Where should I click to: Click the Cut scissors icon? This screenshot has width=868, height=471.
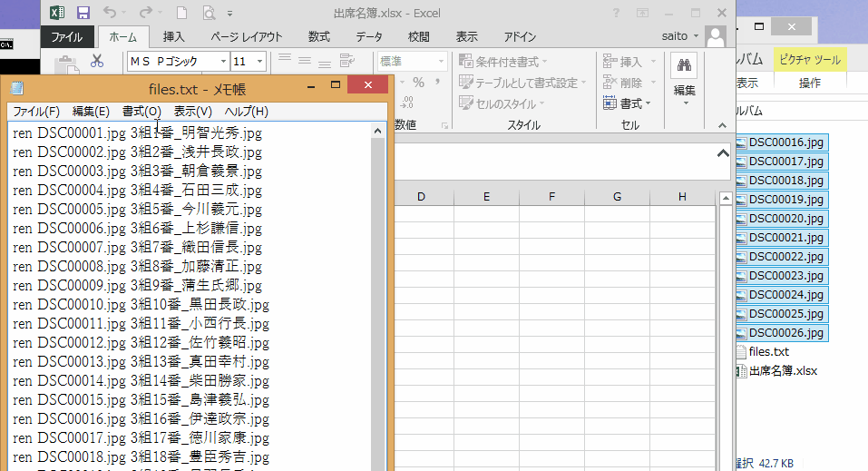point(97,61)
